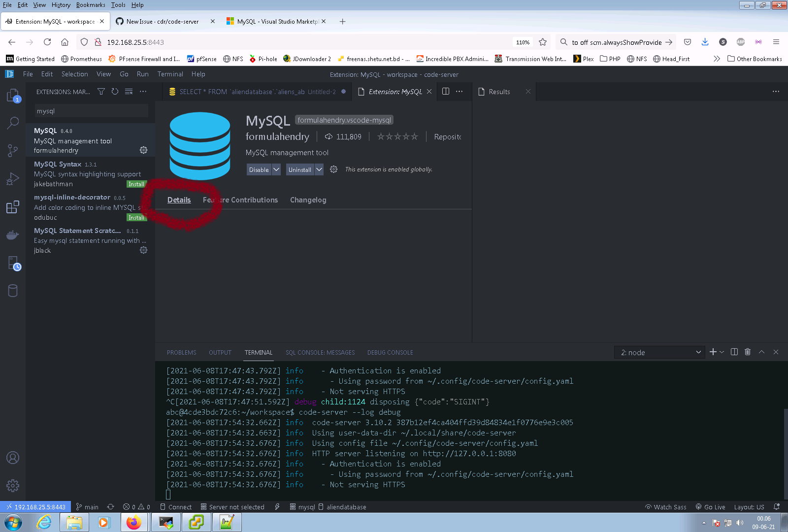This screenshot has width=788, height=532.
Task: Click the Disable extension button
Action: pos(259,169)
